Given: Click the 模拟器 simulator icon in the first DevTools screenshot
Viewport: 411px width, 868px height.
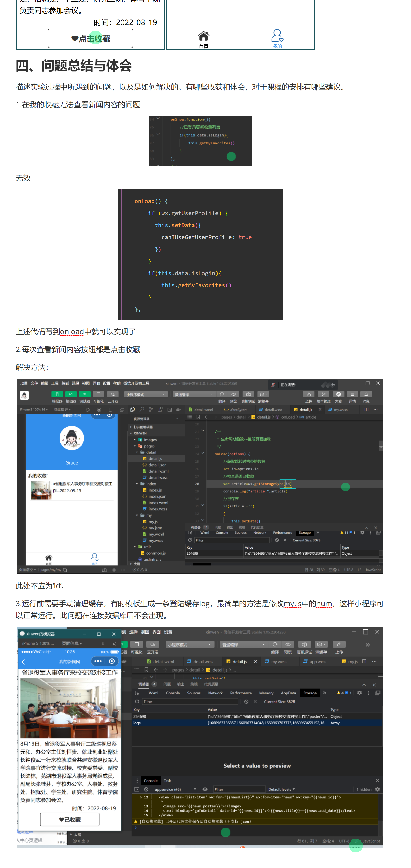Looking at the screenshot, I should [57, 394].
